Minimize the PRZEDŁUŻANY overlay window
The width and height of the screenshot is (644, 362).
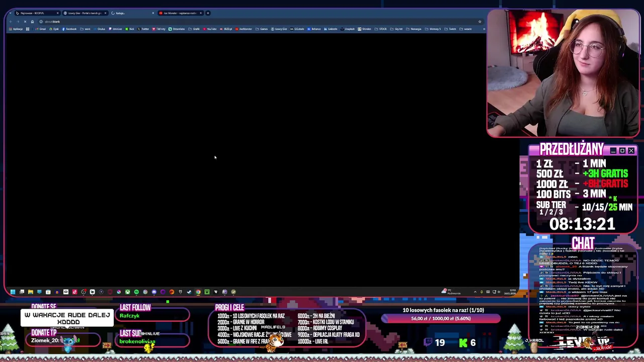pyautogui.click(x=613, y=151)
